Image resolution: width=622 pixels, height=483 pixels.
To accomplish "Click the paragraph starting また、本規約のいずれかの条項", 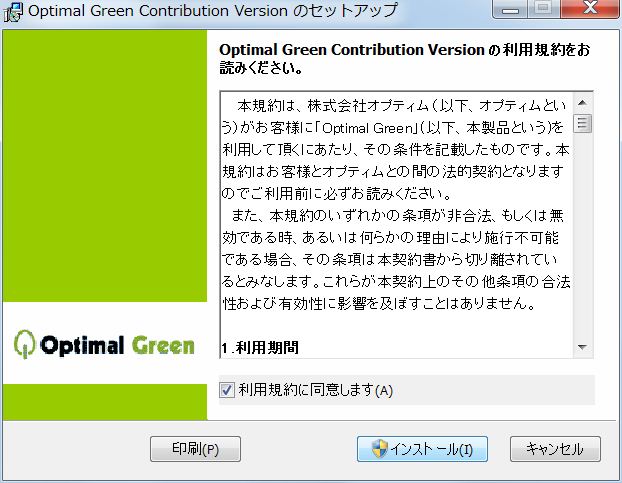I will pyautogui.click(x=395, y=260).
